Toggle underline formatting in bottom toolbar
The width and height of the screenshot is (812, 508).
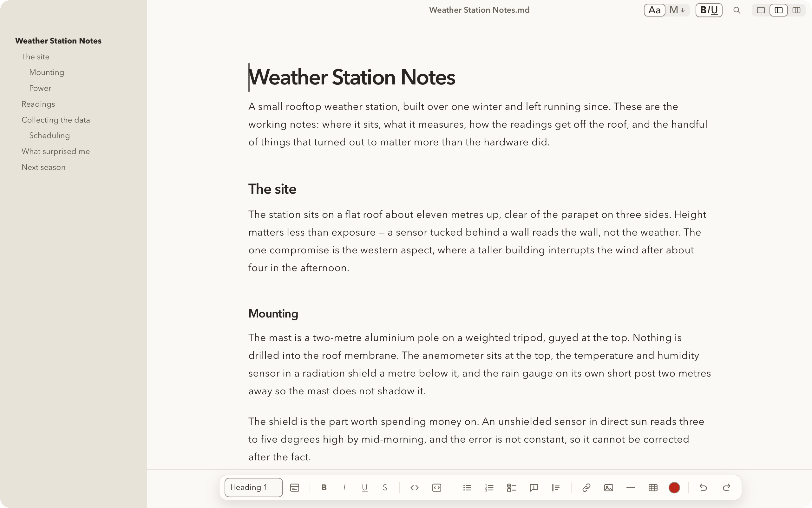click(365, 487)
